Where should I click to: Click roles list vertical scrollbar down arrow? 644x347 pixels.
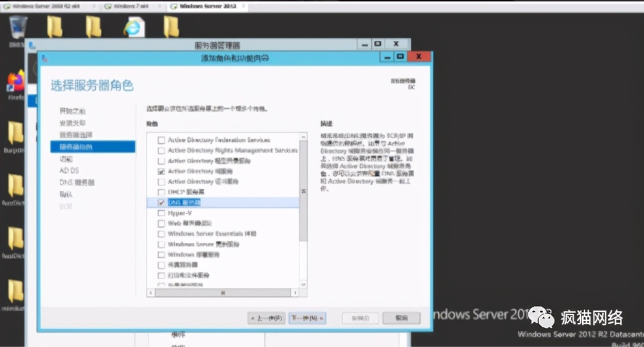(x=303, y=284)
